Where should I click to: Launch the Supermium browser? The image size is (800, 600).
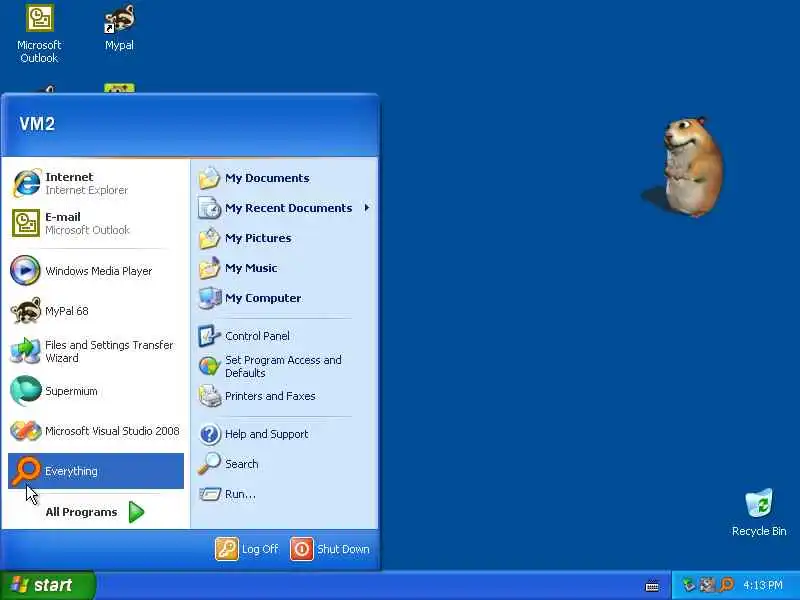pyautogui.click(x=96, y=391)
